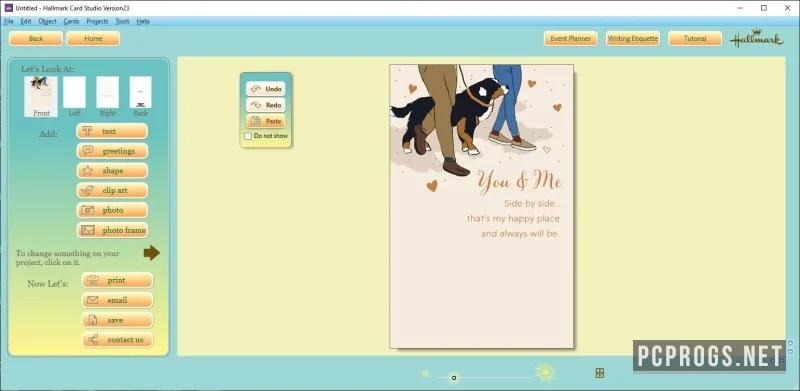Click the zoom slider handle
The image size is (800, 391).
tap(454, 378)
